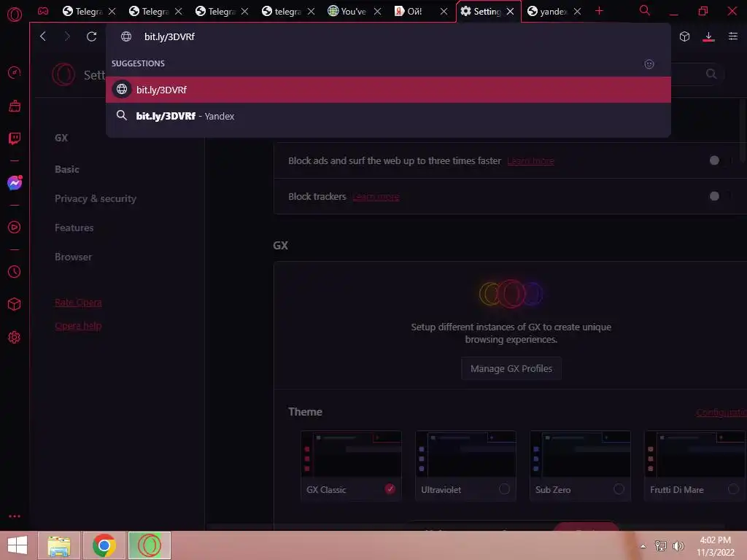Open File Explorer from taskbar
The width and height of the screenshot is (747, 560).
pyautogui.click(x=59, y=545)
